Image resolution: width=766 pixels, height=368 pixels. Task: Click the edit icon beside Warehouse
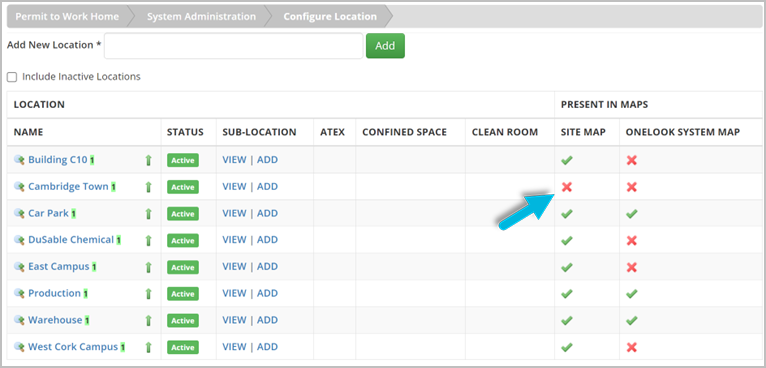pos(19,320)
